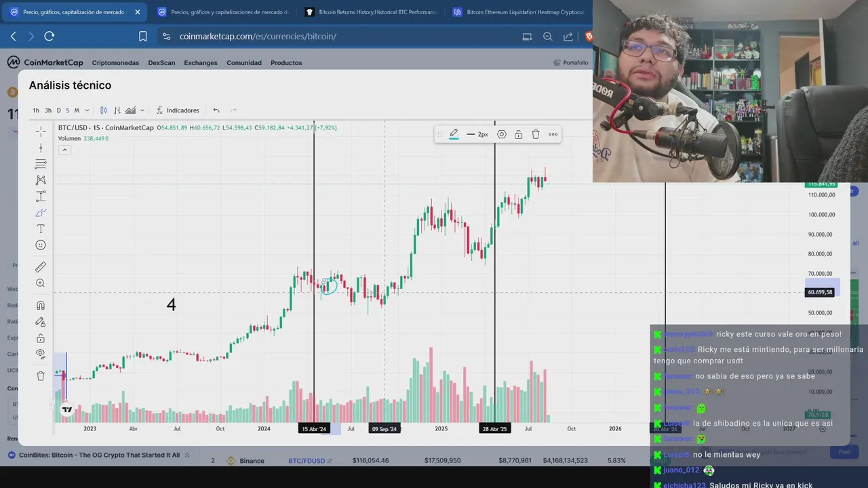Activate the zoom-in magnifier tool
868x488 pixels.
point(41,283)
